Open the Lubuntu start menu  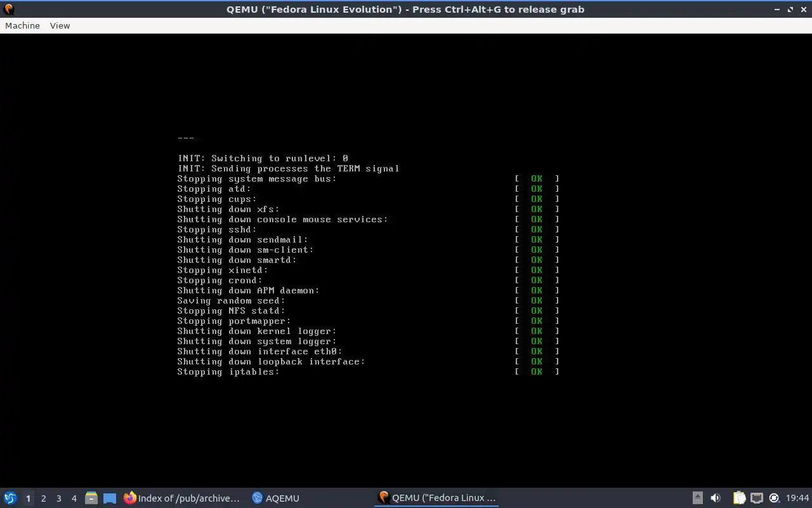tap(10, 498)
